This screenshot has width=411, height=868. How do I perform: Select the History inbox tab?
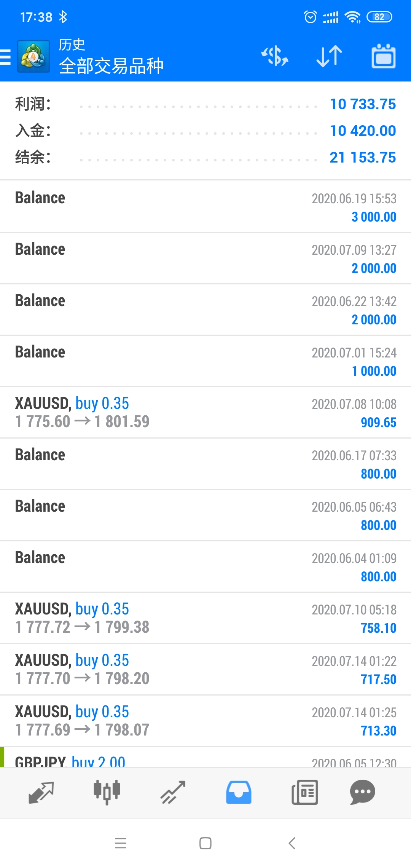click(x=239, y=793)
